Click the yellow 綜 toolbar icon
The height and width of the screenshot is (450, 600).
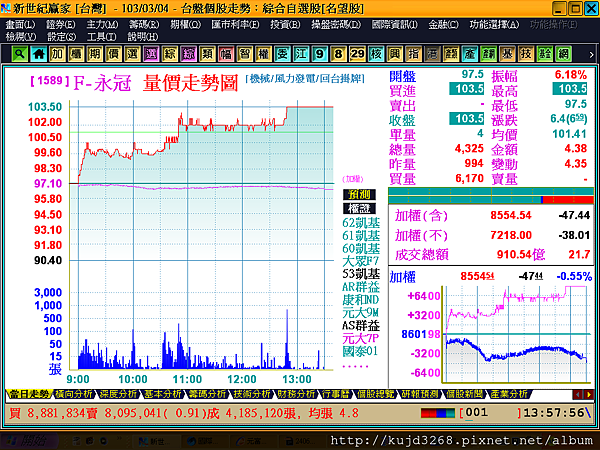[x=170, y=54]
